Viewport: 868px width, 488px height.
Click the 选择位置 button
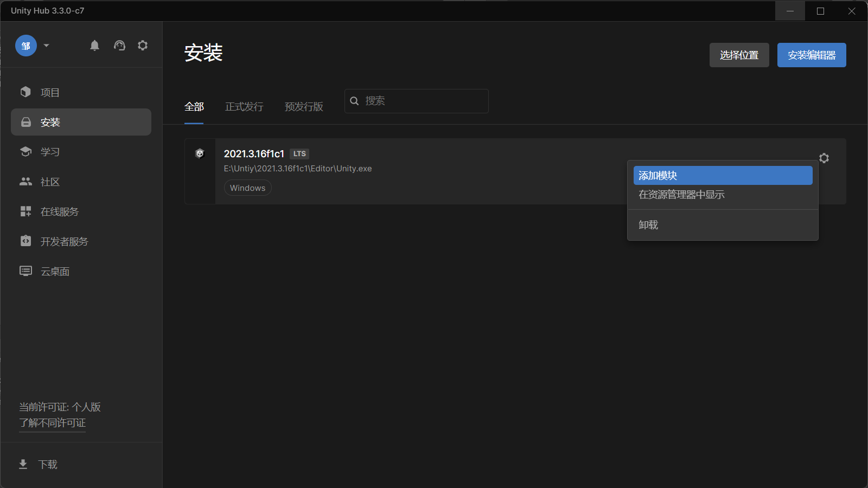739,55
